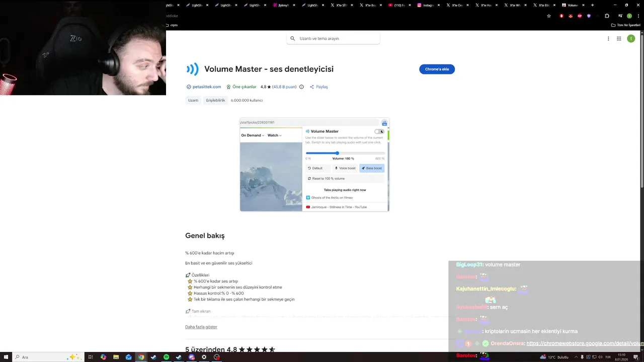The width and height of the screenshot is (644, 362).
Task: Click the Volume Master extension logo
Action: coord(192,69)
